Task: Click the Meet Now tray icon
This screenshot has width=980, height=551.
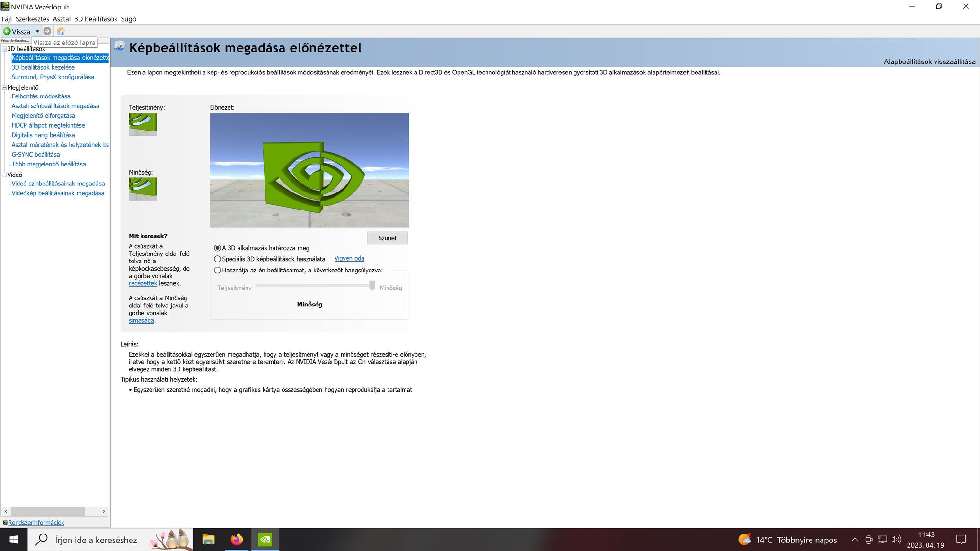Action: [869, 540]
